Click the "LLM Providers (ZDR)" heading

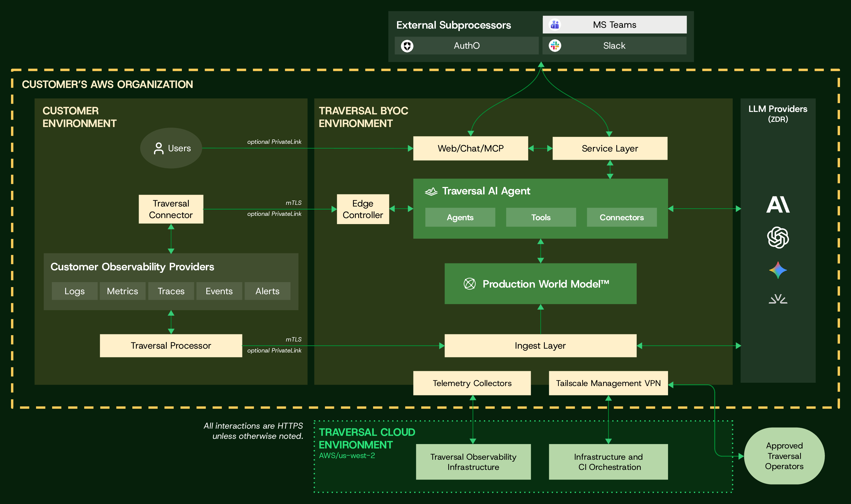[778, 114]
